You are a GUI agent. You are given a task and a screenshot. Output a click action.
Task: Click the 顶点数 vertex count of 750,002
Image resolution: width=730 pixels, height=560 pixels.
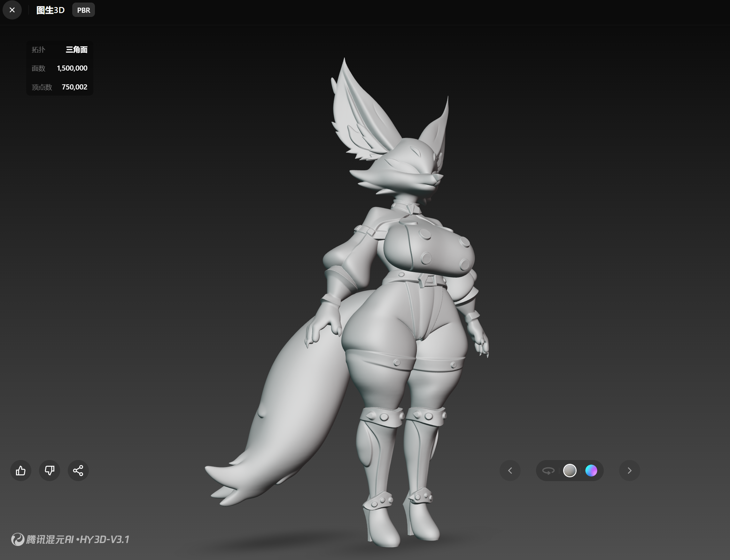click(74, 87)
